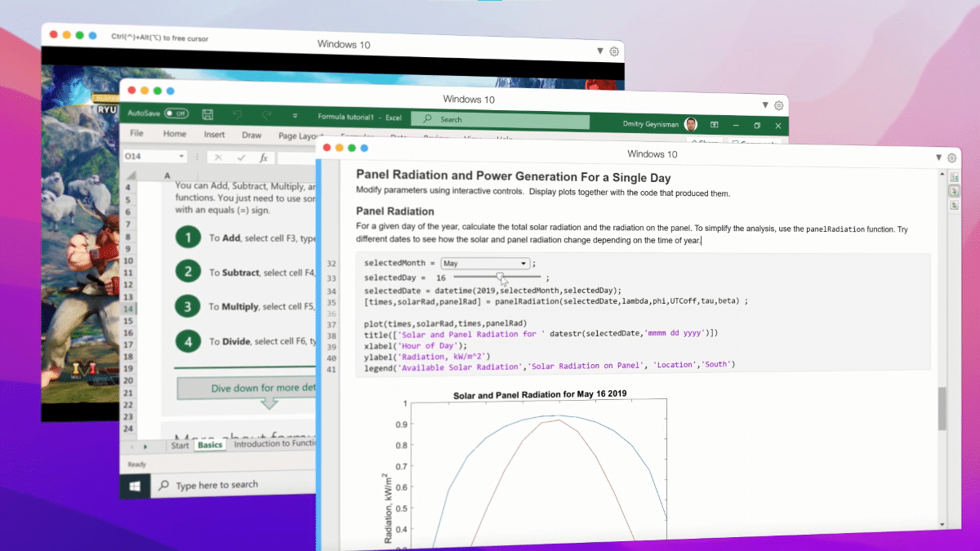Viewport: 980px width, 551px height.
Task: Click the top Live Editor view icon
Action: tap(954, 177)
